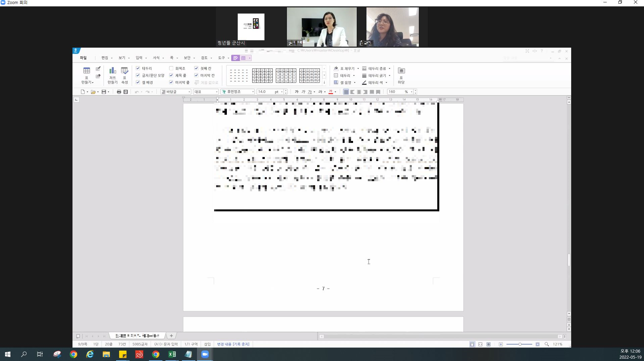Open Excel from the Windows taskbar
The width and height of the screenshot is (644, 361).
[x=172, y=354]
